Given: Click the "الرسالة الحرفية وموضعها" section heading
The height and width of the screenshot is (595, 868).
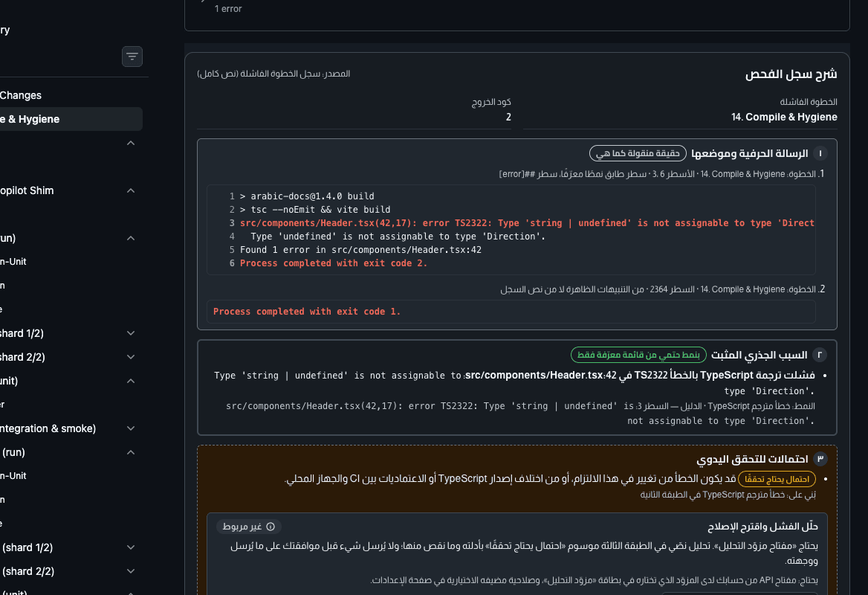Looking at the screenshot, I should point(750,153).
